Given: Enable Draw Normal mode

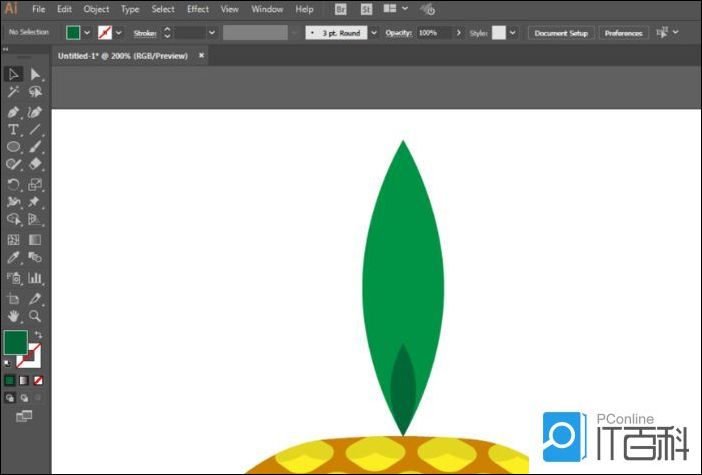Looking at the screenshot, I should tap(9, 398).
